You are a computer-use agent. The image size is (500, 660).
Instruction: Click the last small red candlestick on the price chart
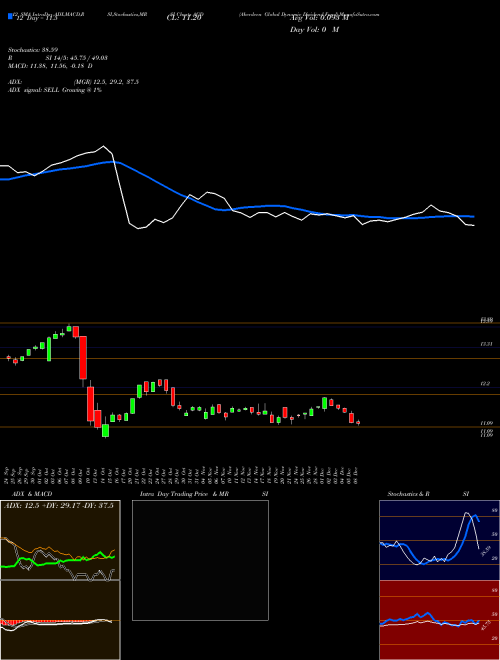358,422
